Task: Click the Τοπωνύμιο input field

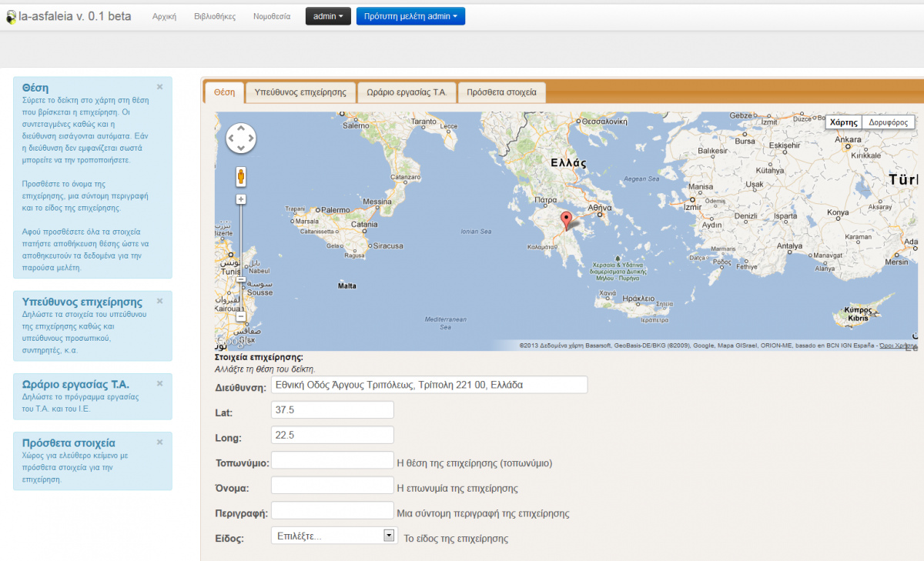Action: point(333,460)
